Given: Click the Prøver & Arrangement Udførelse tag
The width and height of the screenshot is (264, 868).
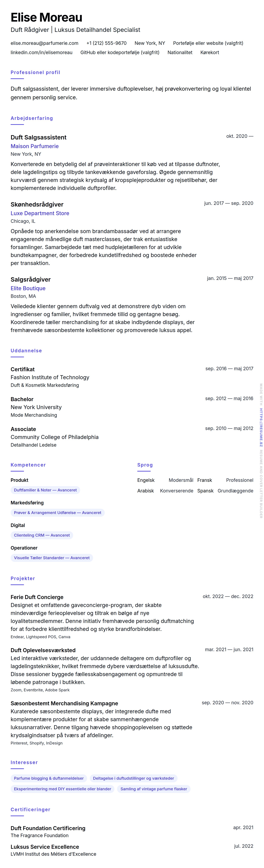Looking at the screenshot, I should tap(57, 513).
